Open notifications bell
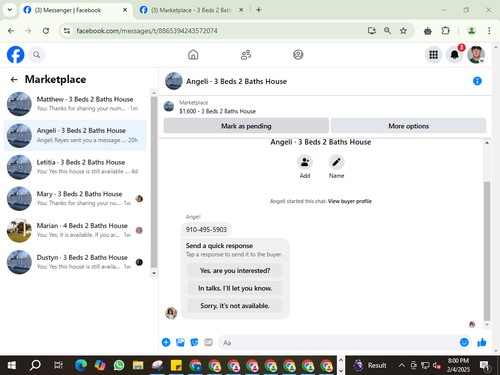The image size is (500, 375). [454, 55]
